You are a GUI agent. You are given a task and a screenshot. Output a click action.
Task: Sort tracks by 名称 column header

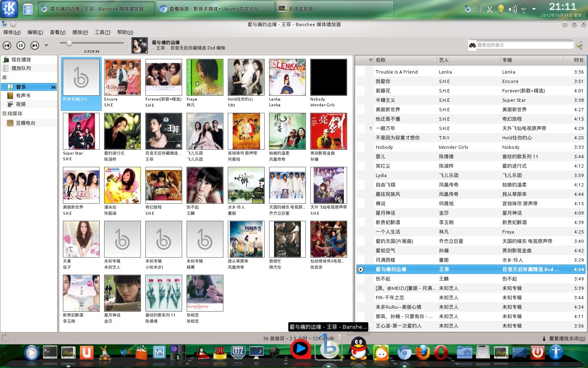(405, 60)
